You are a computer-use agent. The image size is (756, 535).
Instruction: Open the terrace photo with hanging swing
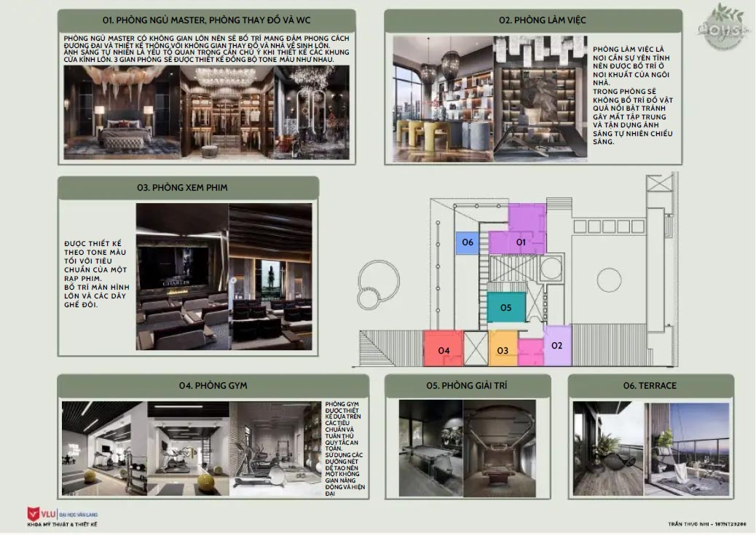tap(687, 448)
